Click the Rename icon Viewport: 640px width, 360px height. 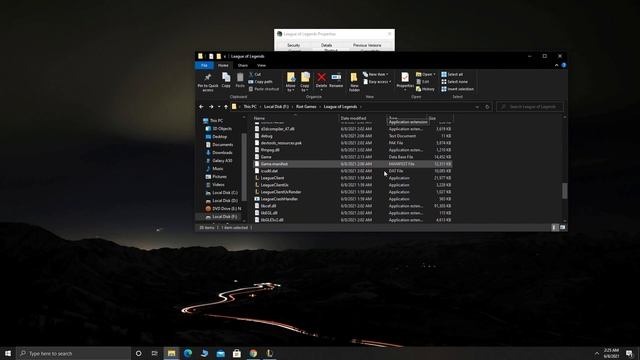pyautogui.click(x=336, y=77)
